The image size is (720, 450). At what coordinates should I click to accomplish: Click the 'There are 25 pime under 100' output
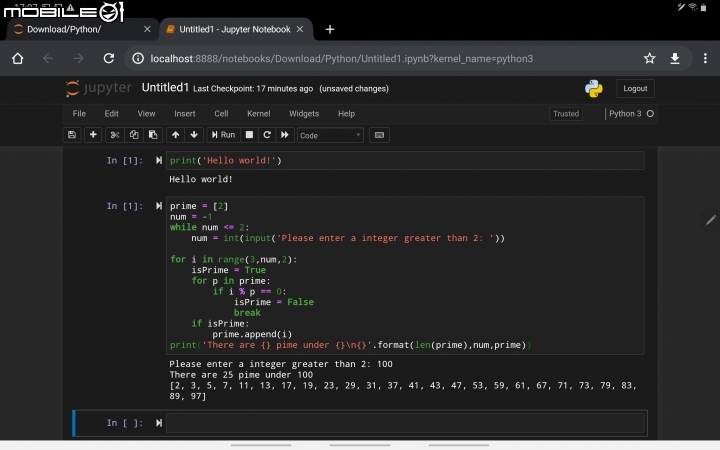pos(241,375)
